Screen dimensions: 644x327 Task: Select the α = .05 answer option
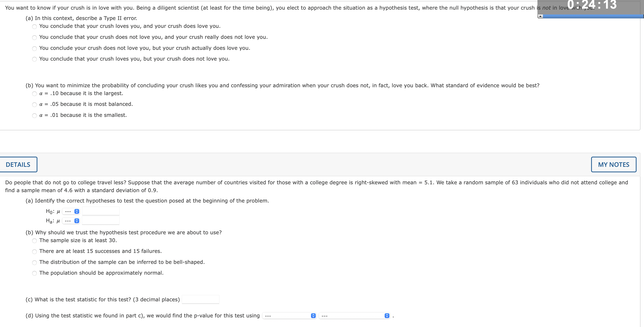coord(34,104)
